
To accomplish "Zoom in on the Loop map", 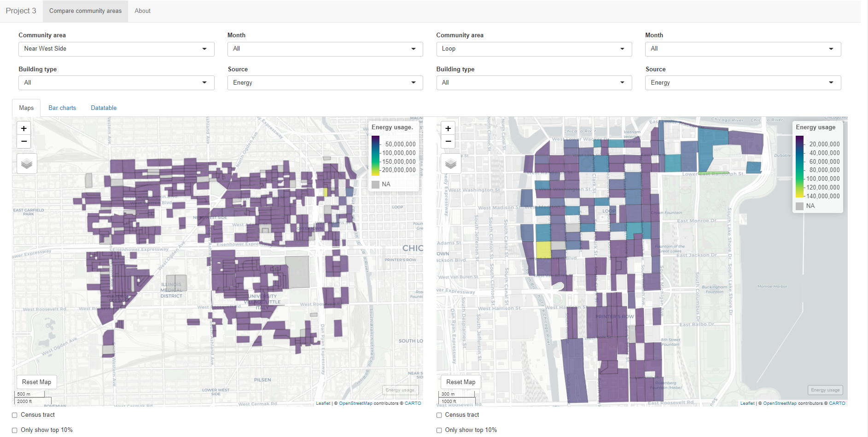I will pyautogui.click(x=448, y=128).
